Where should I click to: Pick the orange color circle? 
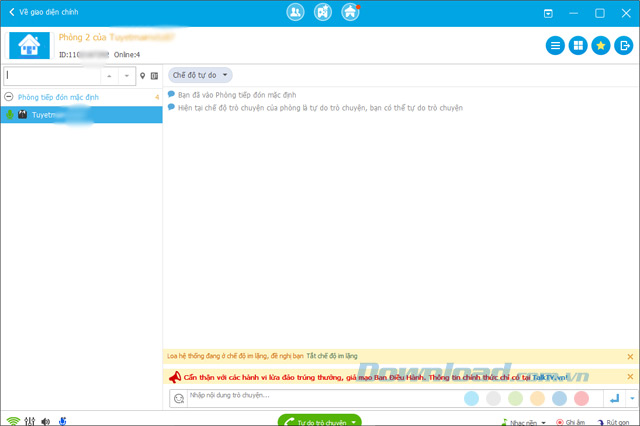click(538, 398)
